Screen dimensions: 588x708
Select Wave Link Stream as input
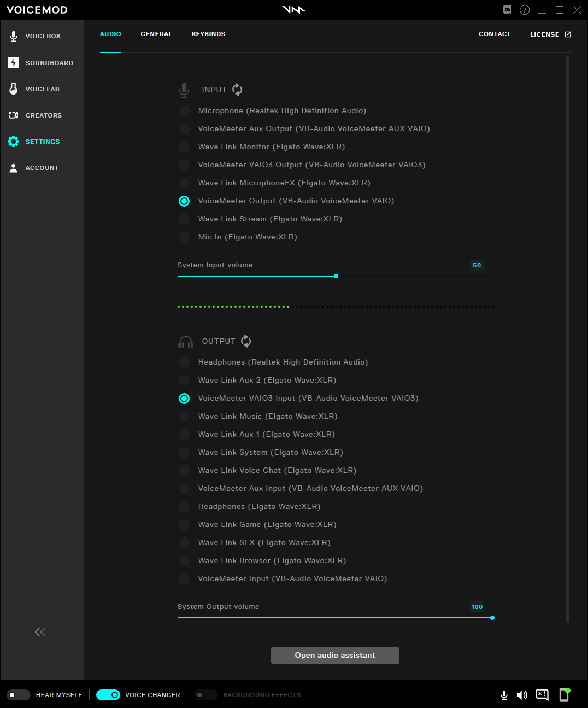[x=260, y=219]
